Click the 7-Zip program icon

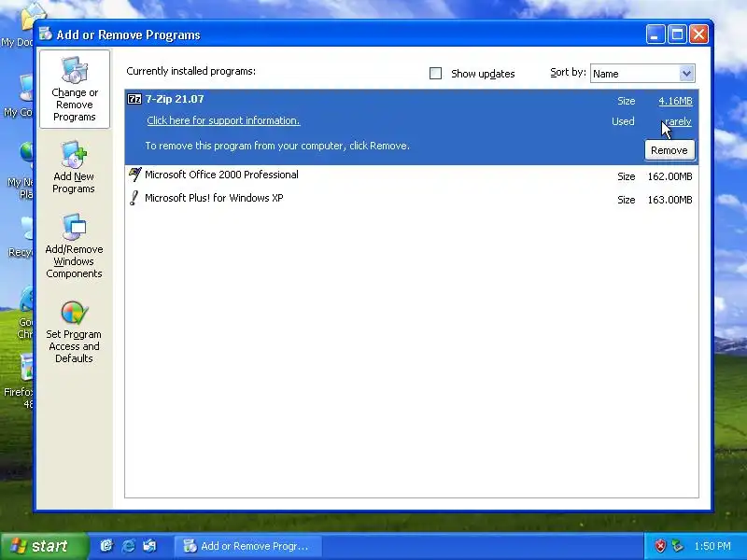tap(134, 99)
